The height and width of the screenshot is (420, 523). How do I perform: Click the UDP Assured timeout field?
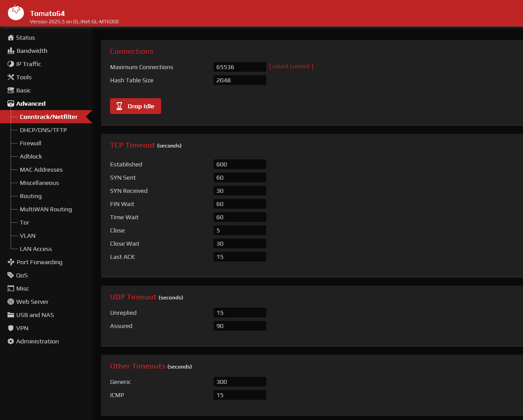click(240, 326)
